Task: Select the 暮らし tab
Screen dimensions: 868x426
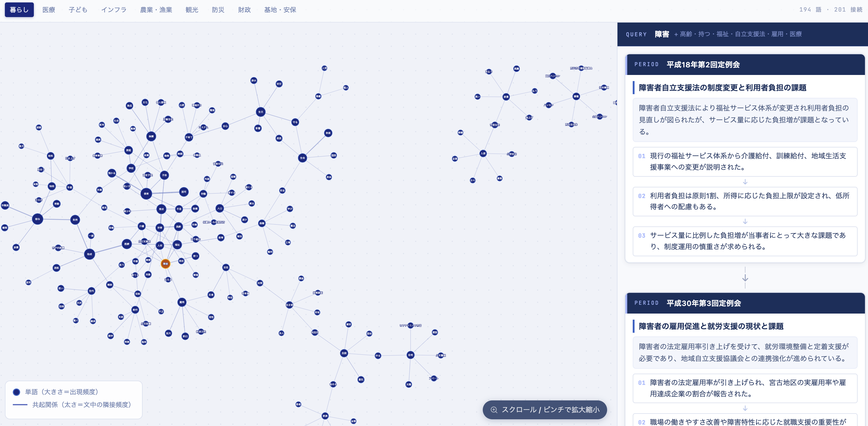Action: tap(19, 10)
